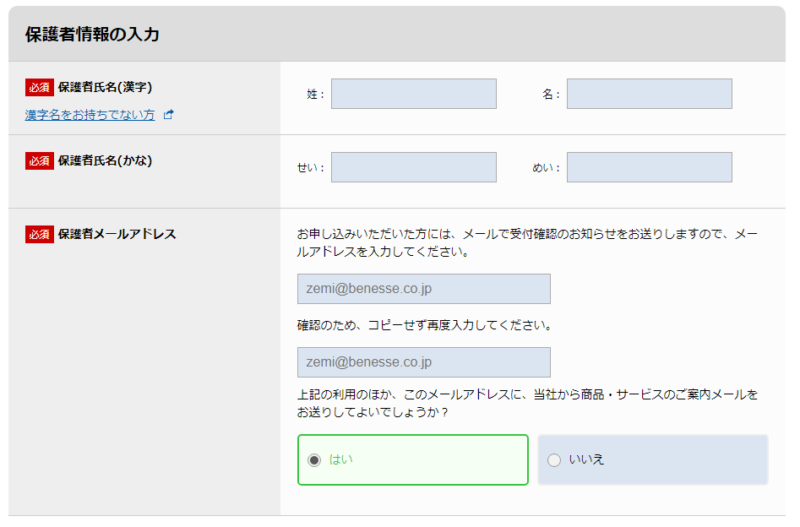Focus the 姓 kanji surname input field
This screenshot has height=527, width=800.
tap(414, 94)
